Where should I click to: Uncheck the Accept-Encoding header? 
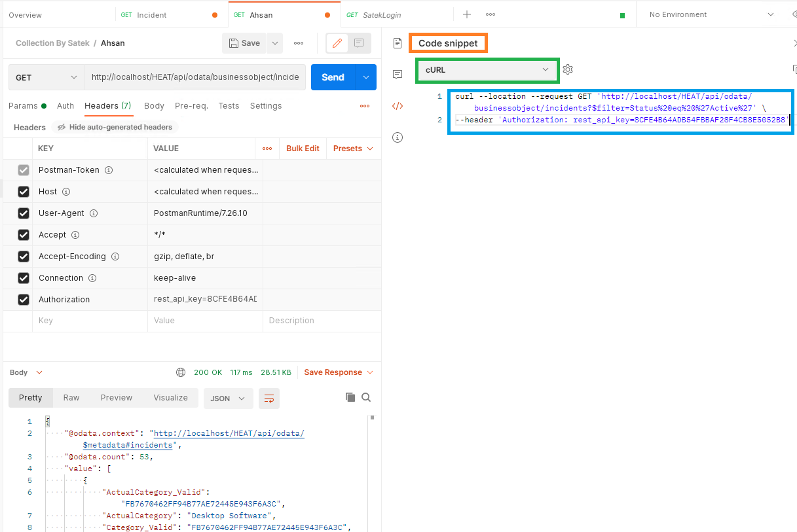(x=24, y=256)
